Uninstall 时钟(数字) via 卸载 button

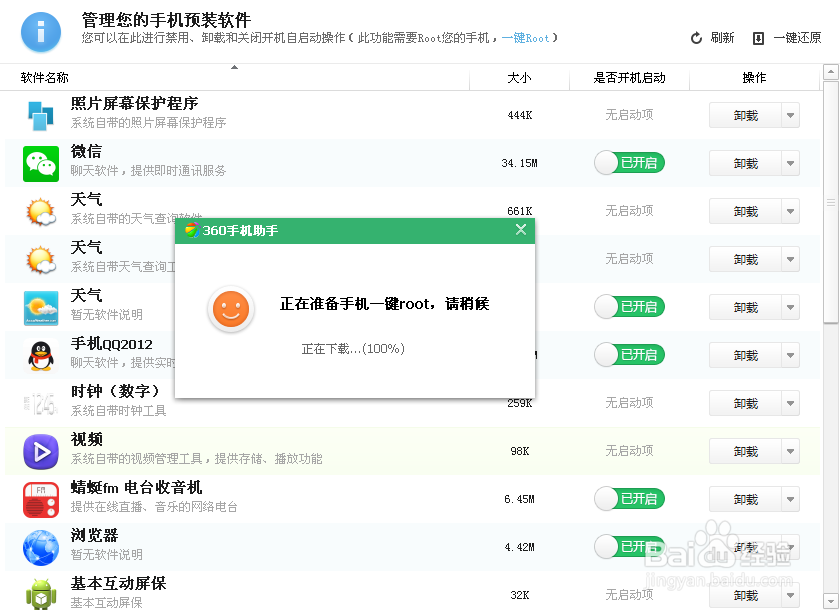[745, 403]
